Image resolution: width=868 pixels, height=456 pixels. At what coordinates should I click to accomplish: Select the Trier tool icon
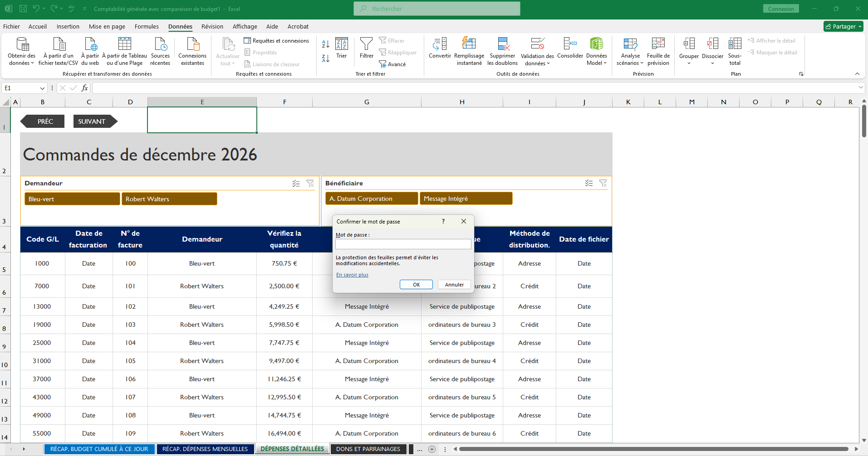coord(341,51)
